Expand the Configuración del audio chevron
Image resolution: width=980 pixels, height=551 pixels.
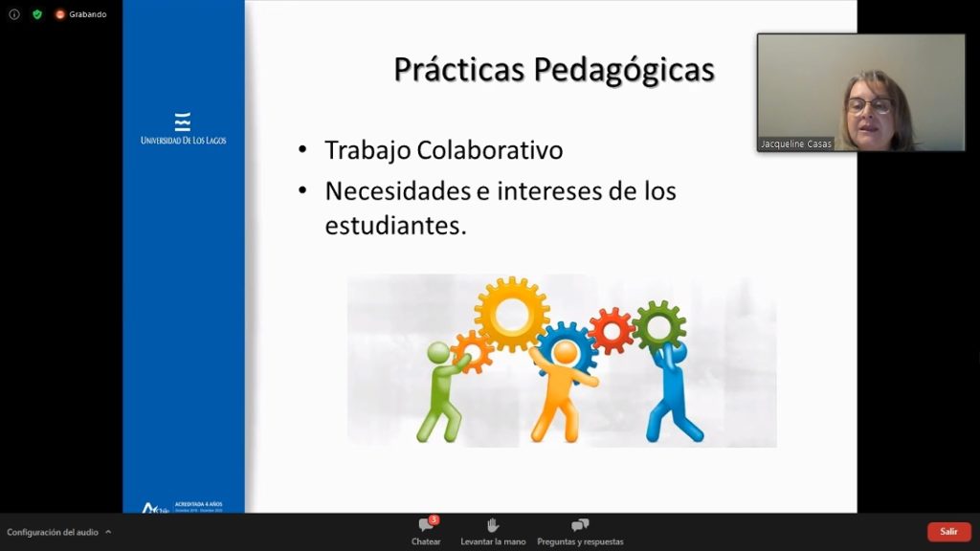108,532
